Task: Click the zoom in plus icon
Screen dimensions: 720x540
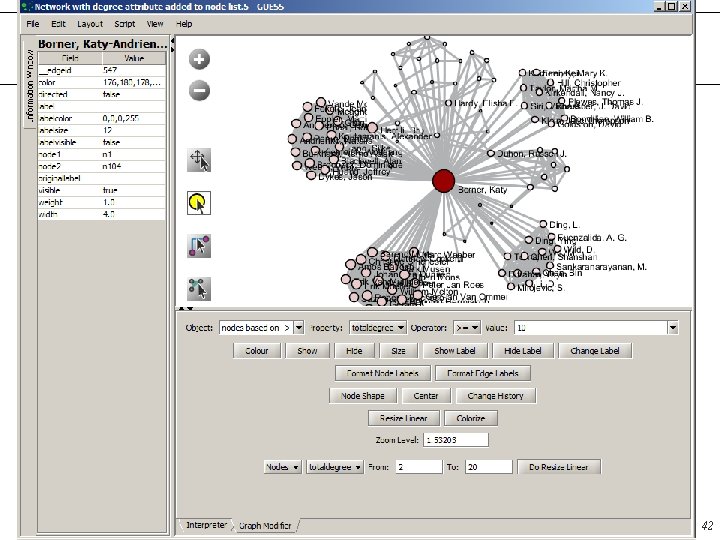Action: tap(199, 59)
